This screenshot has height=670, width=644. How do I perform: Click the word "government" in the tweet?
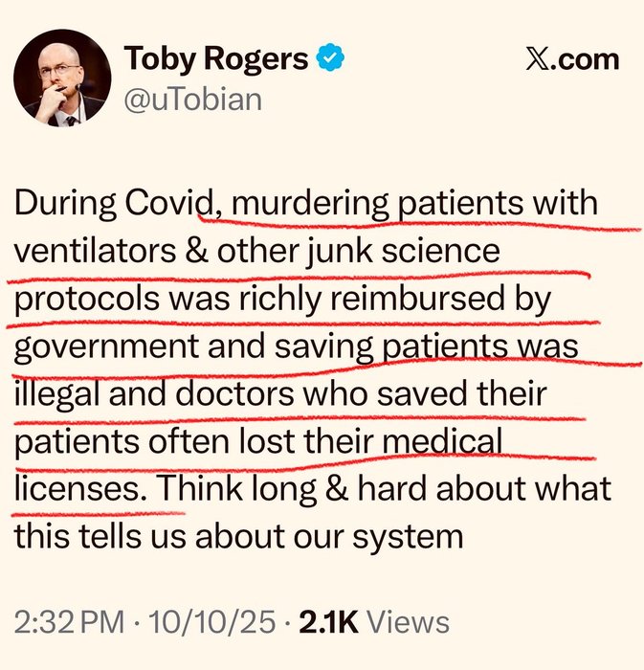coord(106,347)
